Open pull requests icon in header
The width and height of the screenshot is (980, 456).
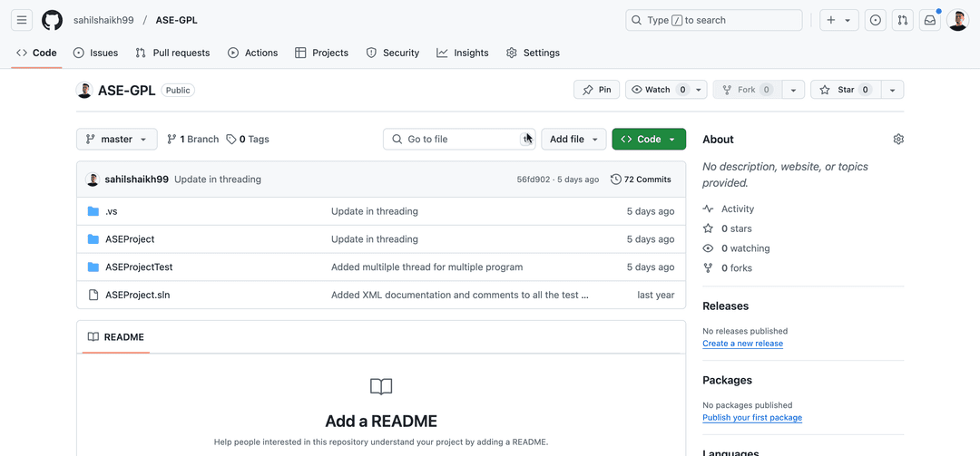(x=903, y=20)
